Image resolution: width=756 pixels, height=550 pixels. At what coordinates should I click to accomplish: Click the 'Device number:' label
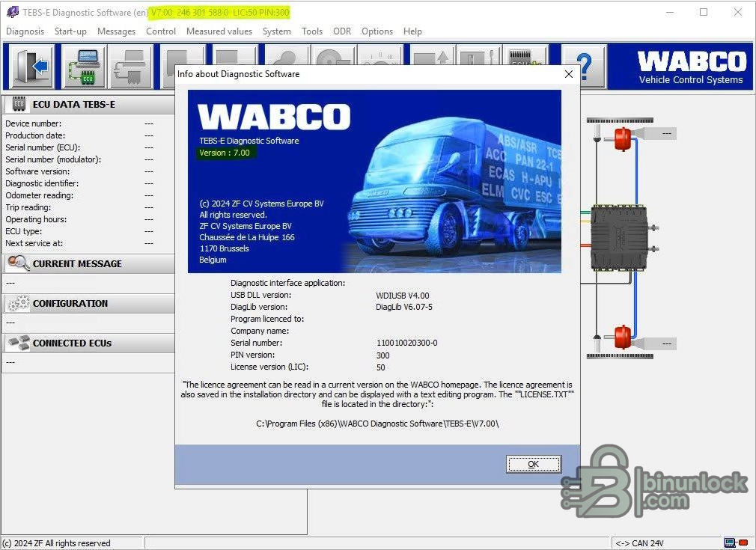(x=33, y=123)
